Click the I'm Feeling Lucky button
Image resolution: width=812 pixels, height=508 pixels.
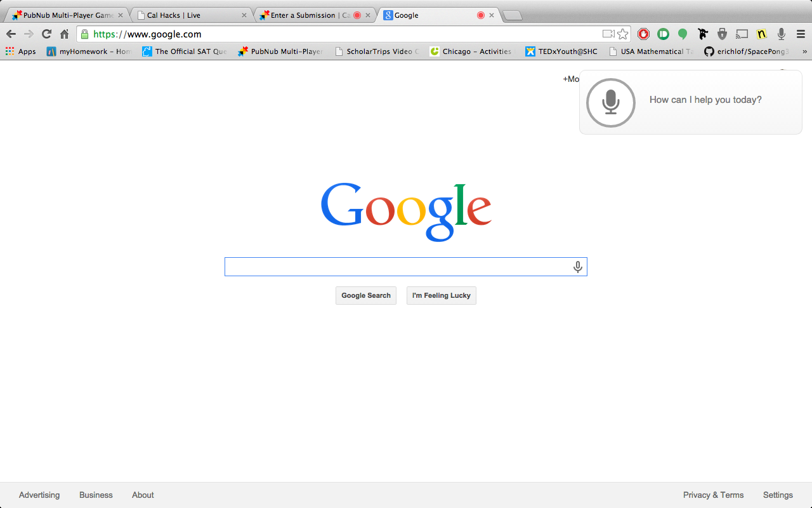point(442,295)
